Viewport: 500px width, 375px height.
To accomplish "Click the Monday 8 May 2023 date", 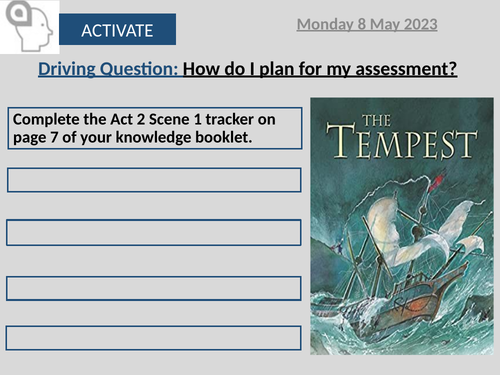I will click(367, 25).
